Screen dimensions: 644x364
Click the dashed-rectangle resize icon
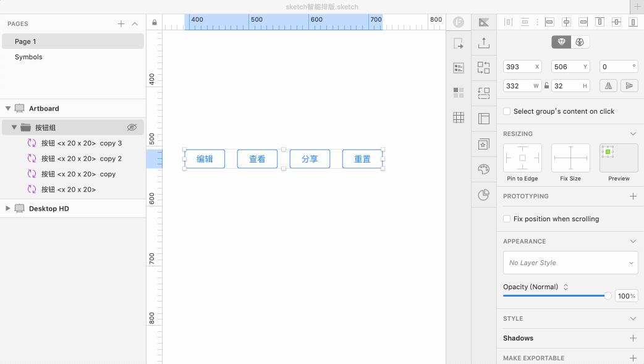tap(484, 93)
